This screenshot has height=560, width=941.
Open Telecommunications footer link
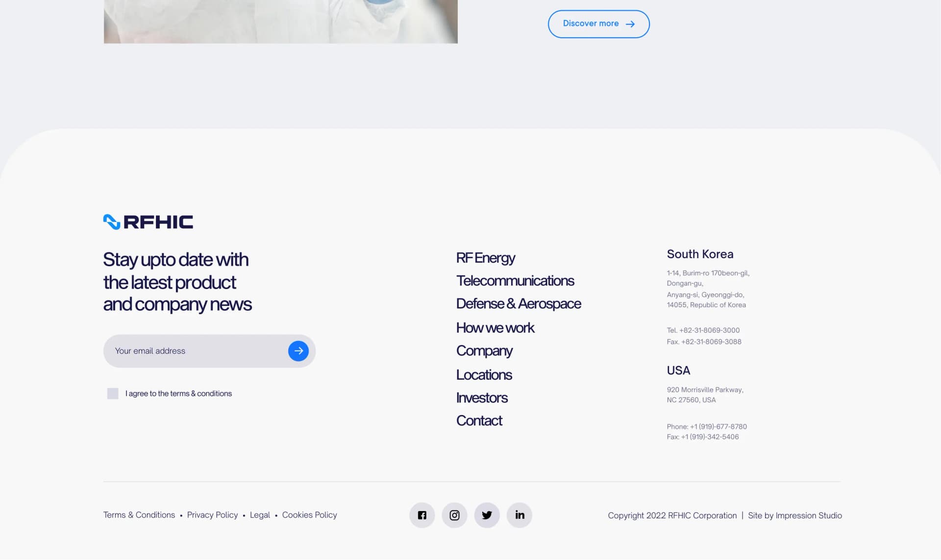(515, 281)
